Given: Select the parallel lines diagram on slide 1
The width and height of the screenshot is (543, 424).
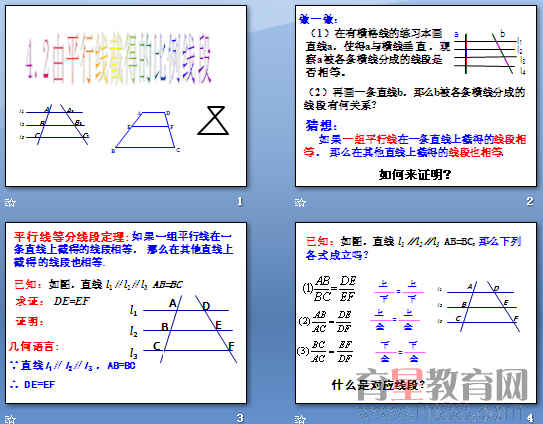Looking at the screenshot, I should coord(54,124).
